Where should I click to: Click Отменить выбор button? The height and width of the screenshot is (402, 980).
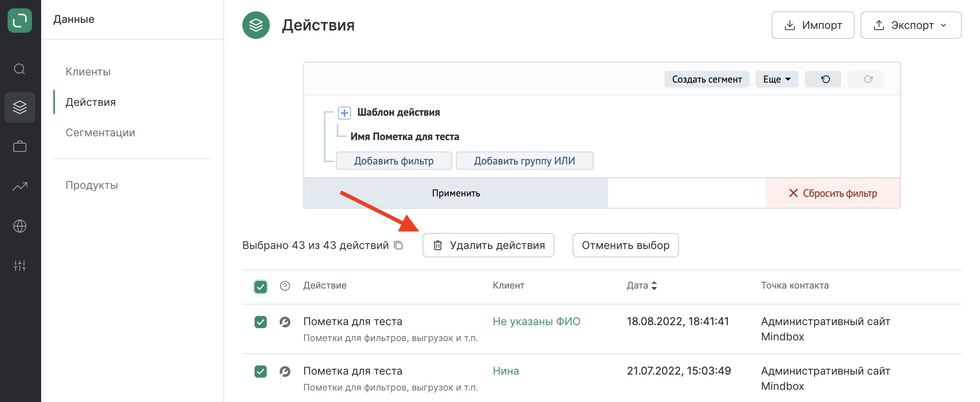[x=626, y=245]
